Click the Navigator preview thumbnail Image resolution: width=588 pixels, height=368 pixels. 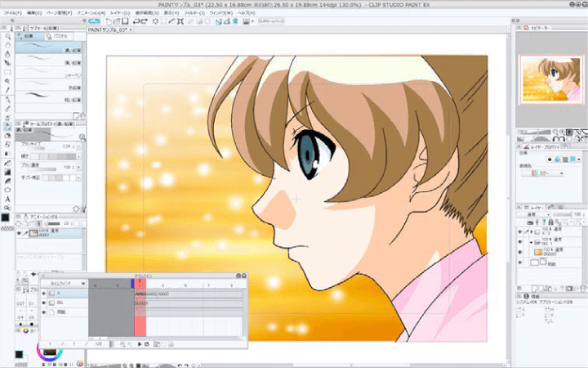tap(551, 77)
